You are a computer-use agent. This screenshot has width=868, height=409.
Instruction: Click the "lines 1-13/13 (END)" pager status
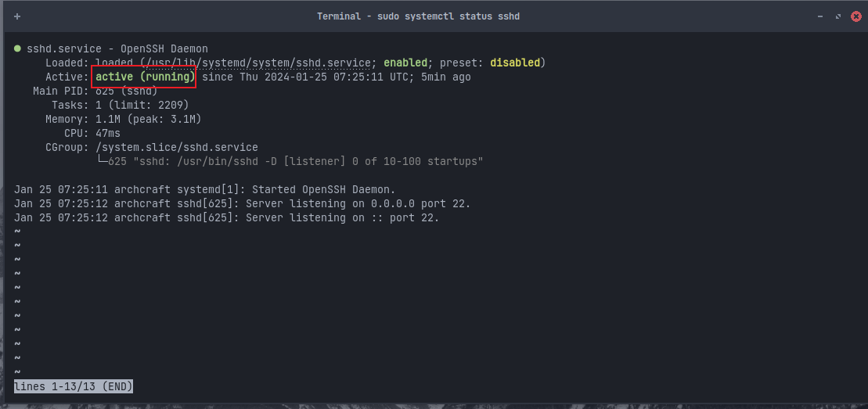[x=74, y=386]
